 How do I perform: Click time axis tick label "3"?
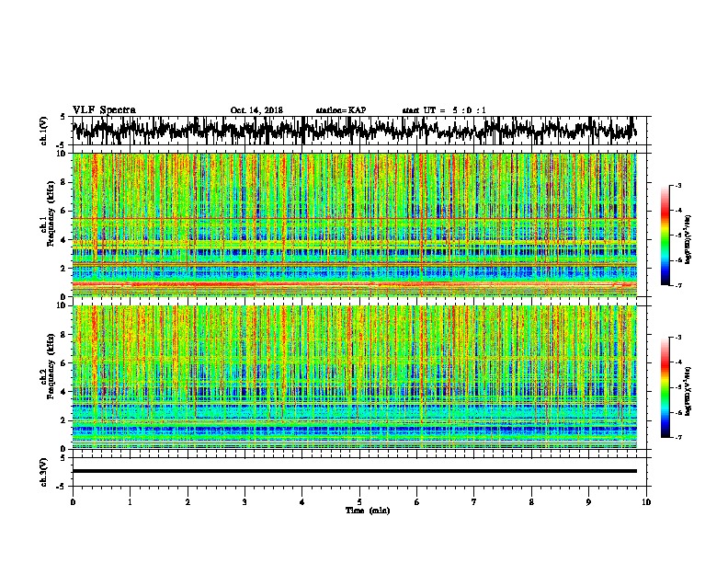(245, 502)
